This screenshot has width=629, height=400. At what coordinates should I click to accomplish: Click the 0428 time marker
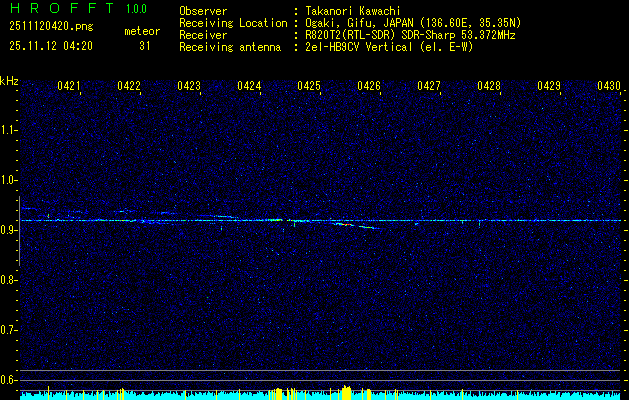489,87
